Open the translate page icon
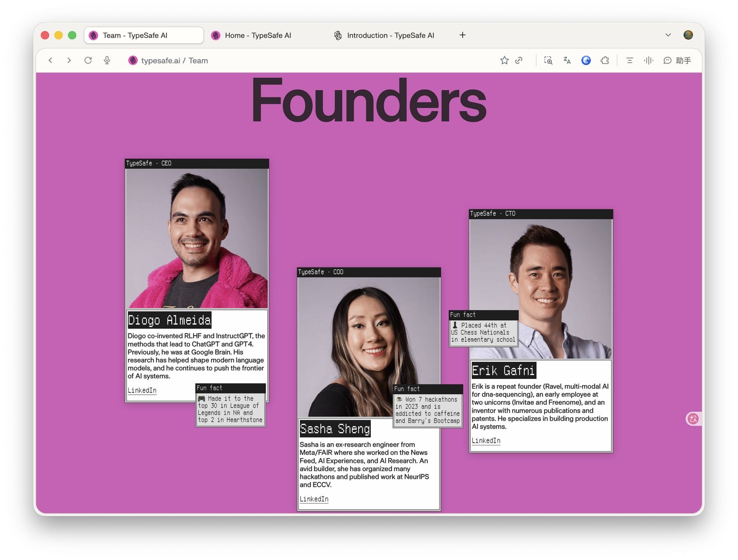738x560 pixels. tap(567, 60)
